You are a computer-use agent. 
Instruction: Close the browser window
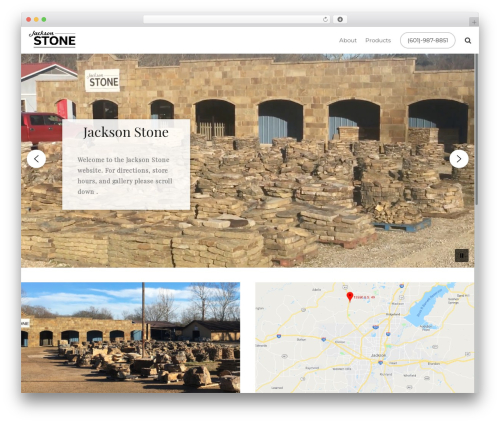(x=29, y=20)
